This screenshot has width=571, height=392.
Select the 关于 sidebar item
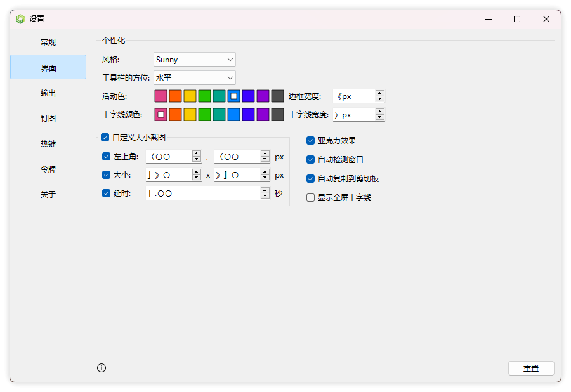point(48,194)
